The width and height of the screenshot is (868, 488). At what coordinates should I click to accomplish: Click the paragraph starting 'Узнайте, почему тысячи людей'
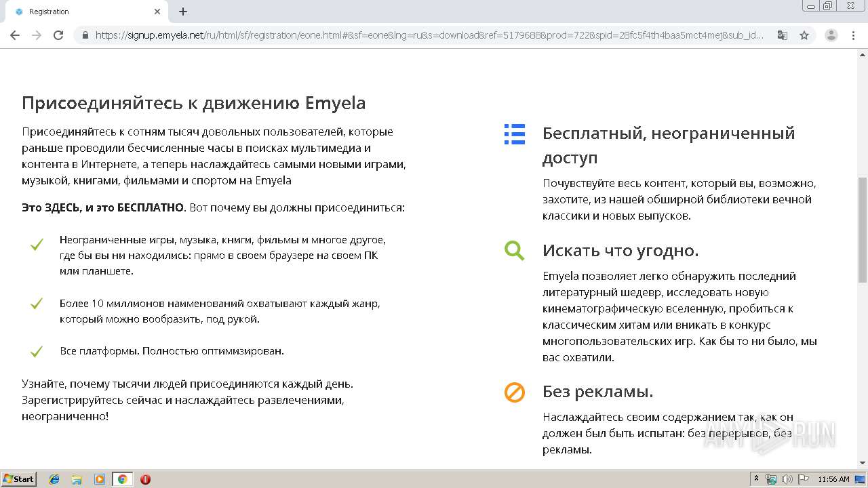(x=188, y=400)
